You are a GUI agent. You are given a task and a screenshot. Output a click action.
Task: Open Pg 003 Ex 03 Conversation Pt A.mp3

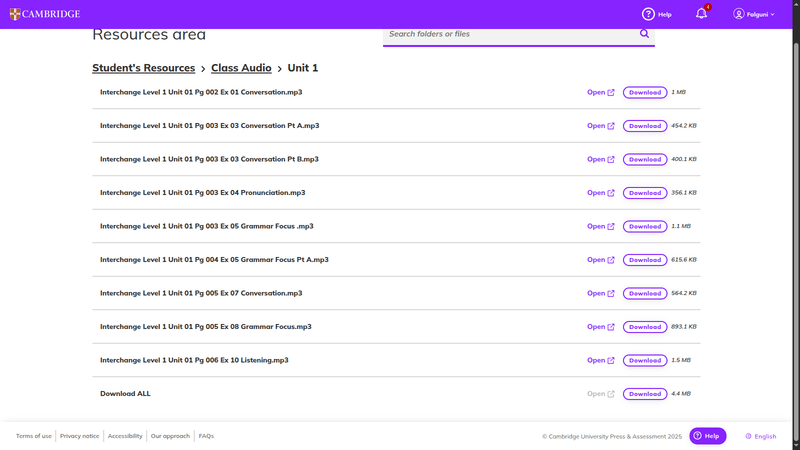click(x=601, y=126)
